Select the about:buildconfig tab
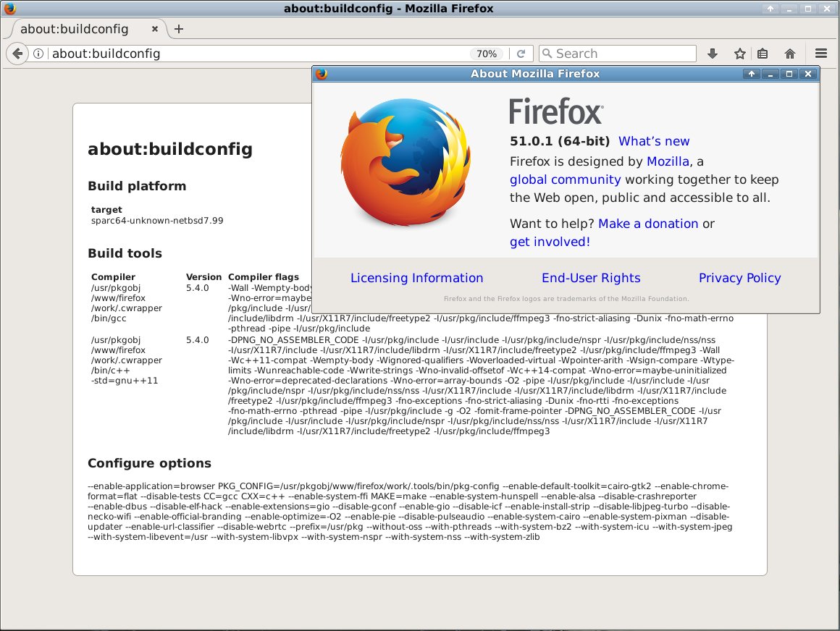840x631 pixels. coord(85,29)
